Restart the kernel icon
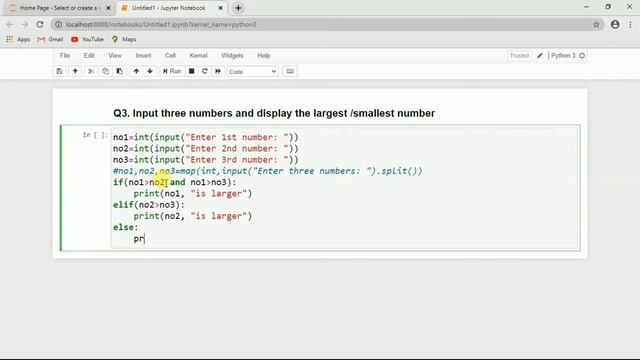Viewport: 640px width, 360px height. click(205, 71)
